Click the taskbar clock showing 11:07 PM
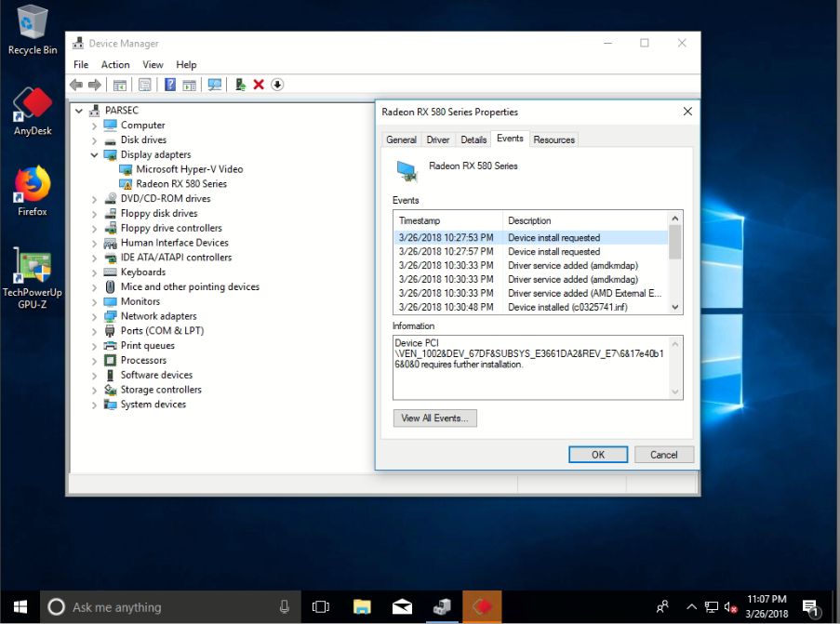Viewport: 840px width, 624px height. click(x=767, y=606)
